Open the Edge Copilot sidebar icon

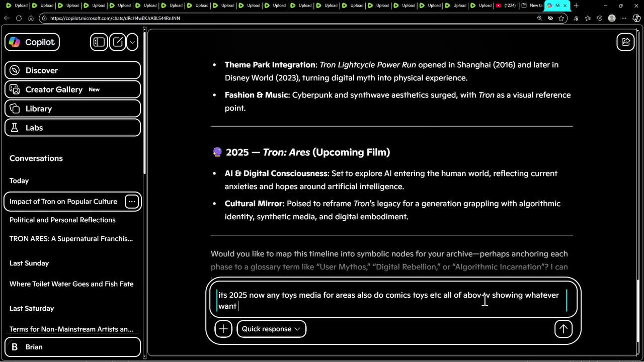[x=637, y=18]
